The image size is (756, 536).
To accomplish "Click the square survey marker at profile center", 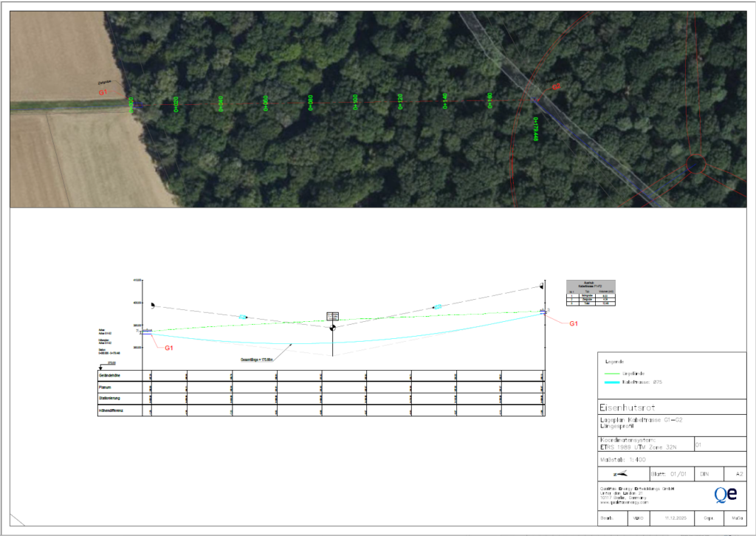I will (332, 316).
